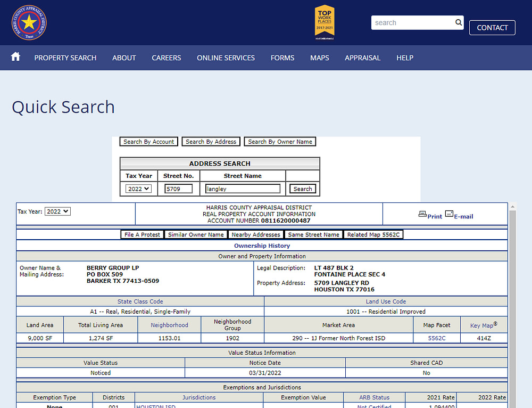Click File A Protest button
The image size is (532, 408).
coord(142,234)
